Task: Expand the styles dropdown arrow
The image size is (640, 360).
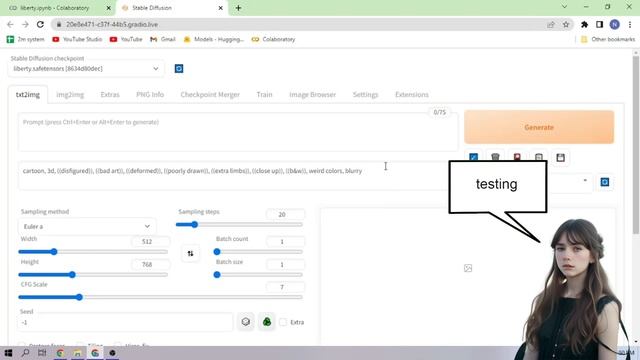Action: point(585,180)
